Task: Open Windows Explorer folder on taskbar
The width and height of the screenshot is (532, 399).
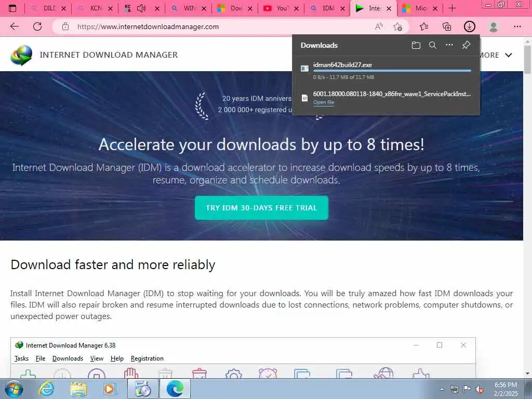Action: 79,389
